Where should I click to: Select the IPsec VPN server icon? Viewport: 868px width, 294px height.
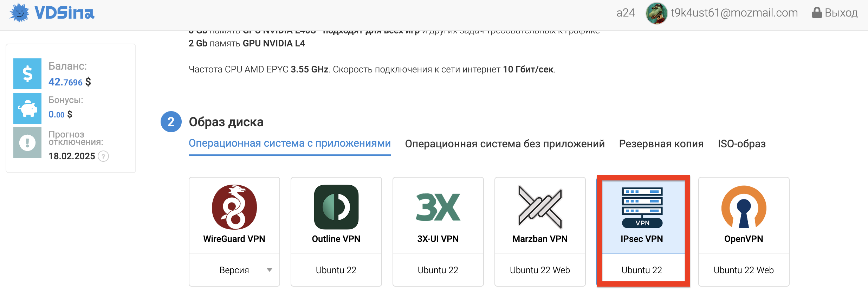[642, 207]
